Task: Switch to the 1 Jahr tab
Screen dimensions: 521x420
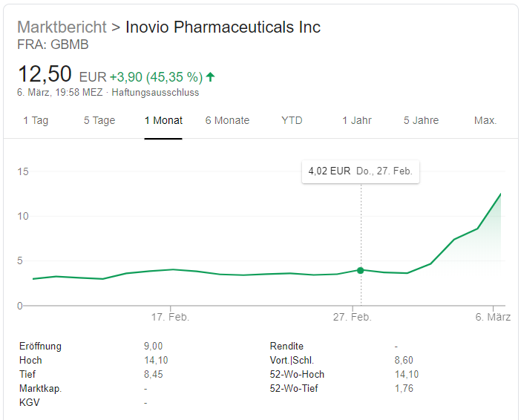Action: tap(357, 120)
